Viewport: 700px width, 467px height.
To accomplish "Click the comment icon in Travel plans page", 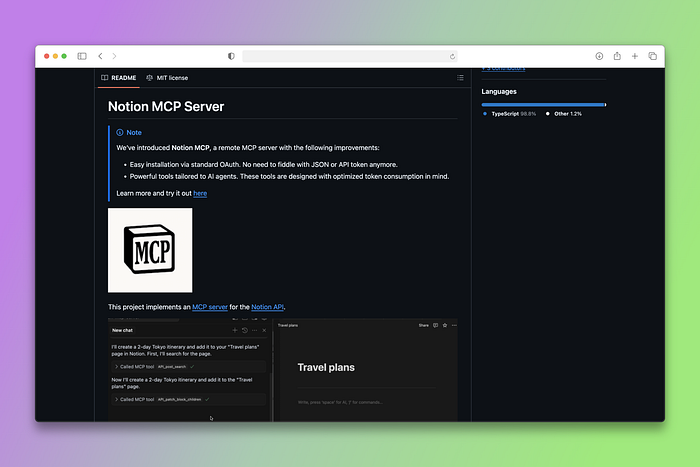I will click(x=435, y=325).
